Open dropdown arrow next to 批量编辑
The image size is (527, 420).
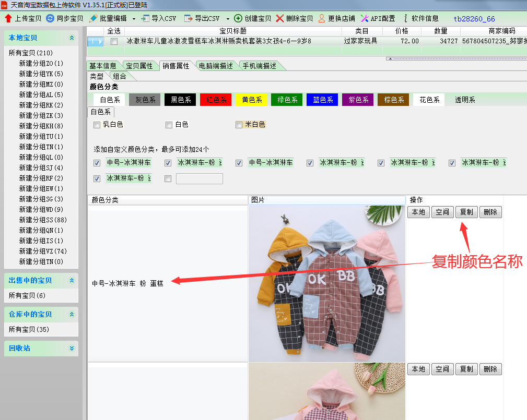click(x=134, y=19)
